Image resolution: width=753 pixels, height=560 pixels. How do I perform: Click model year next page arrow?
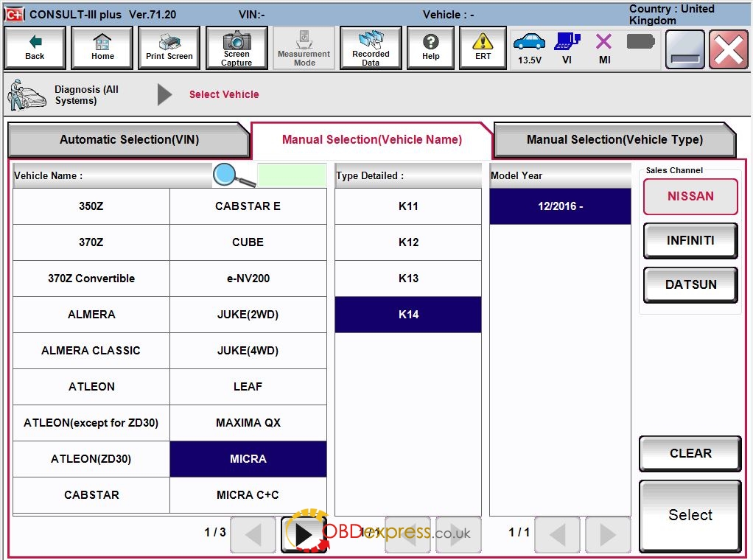coord(608,534)
